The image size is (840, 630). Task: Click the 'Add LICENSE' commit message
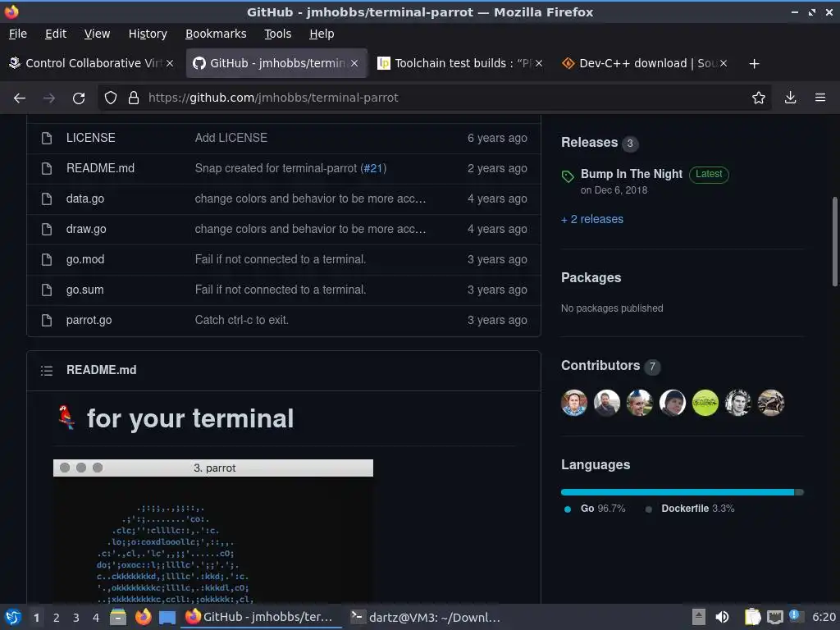click(x=231, y=138)
